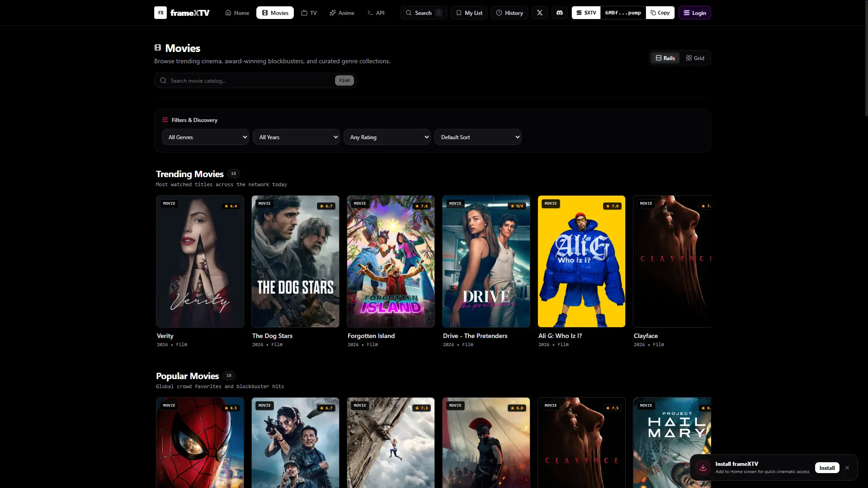868x488 pixels.
Task: Click the Login button
Action: click(x=694, y=13)
